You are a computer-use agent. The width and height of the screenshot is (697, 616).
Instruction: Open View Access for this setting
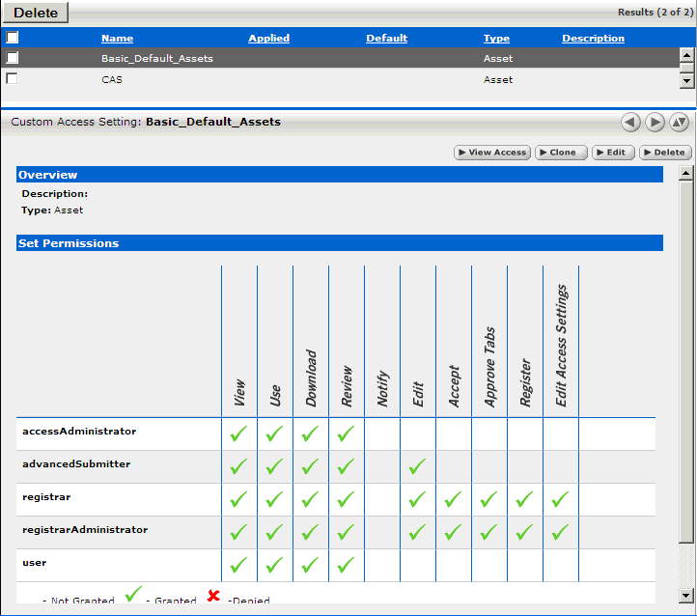[x=492, y=153]
